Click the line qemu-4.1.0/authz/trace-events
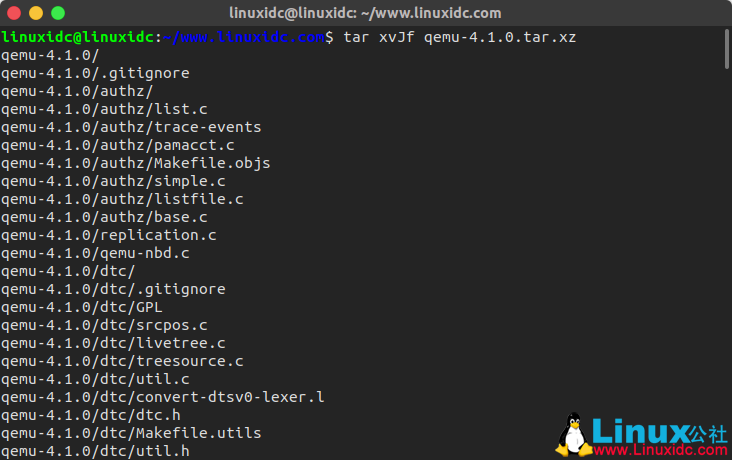 click(131, 127)
